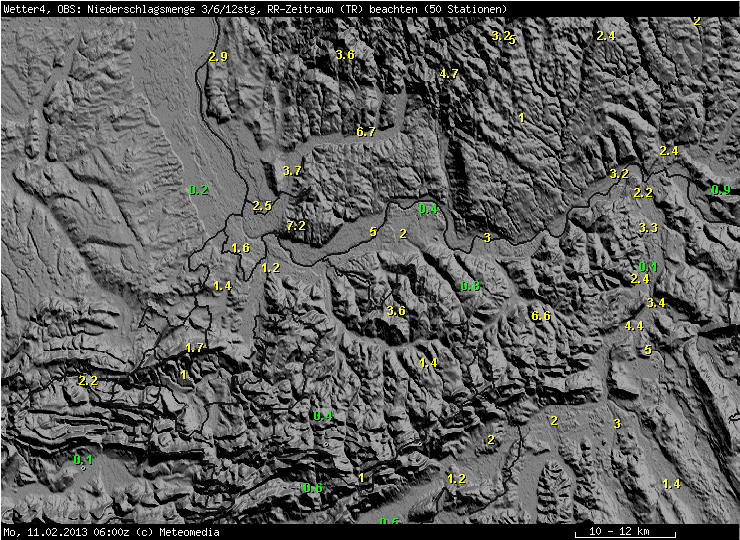Select the 2.9 station label
Image resolution: width=740 pixels, height=540 pixels.
point(218,57)
